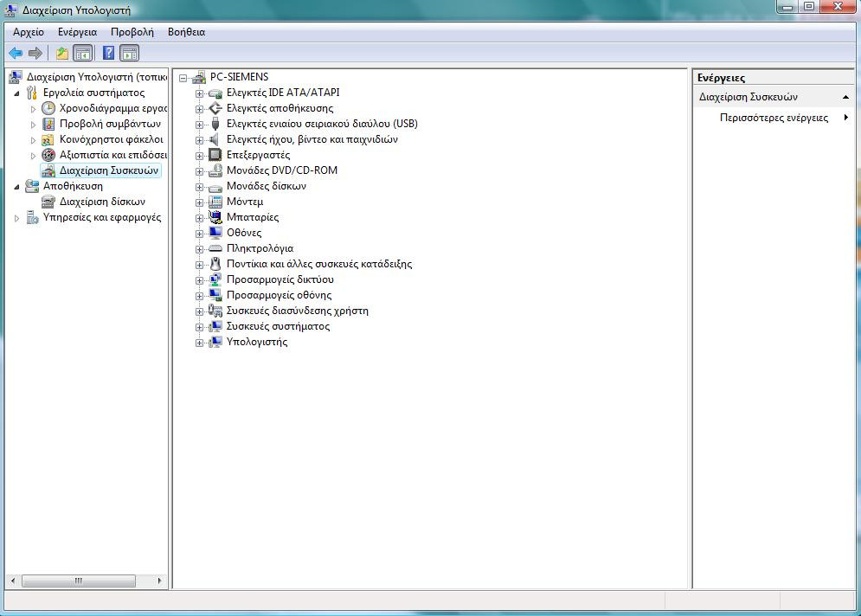The image size is (861, 616).
Task: Expand the USB controllers node
Action: click(x=199, y=125)
